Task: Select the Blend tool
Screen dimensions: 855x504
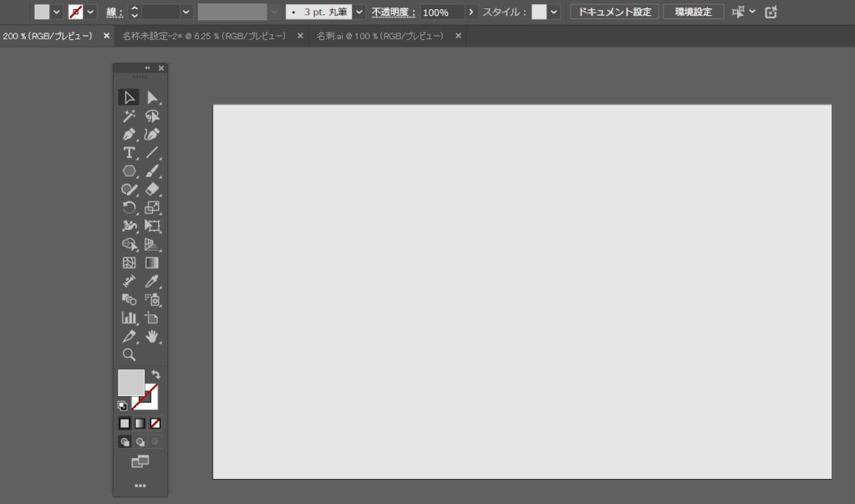Action: [x=129, y=299]
